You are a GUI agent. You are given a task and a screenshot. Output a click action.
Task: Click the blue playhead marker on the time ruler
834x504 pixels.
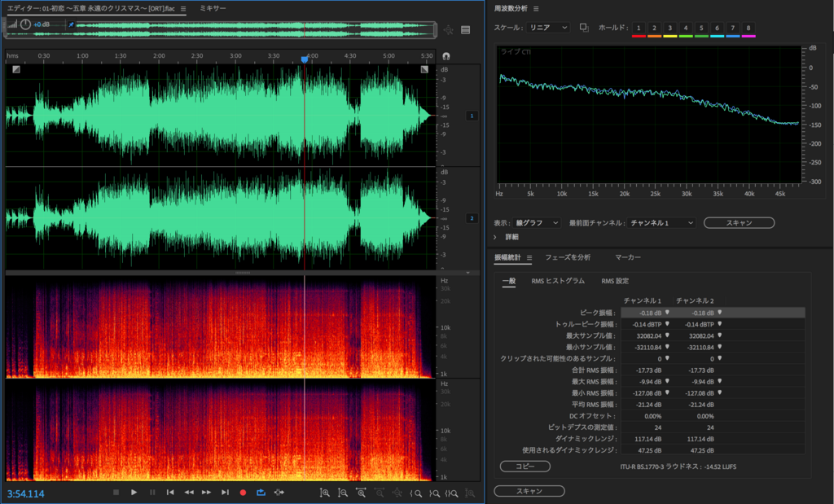point(305,59)
